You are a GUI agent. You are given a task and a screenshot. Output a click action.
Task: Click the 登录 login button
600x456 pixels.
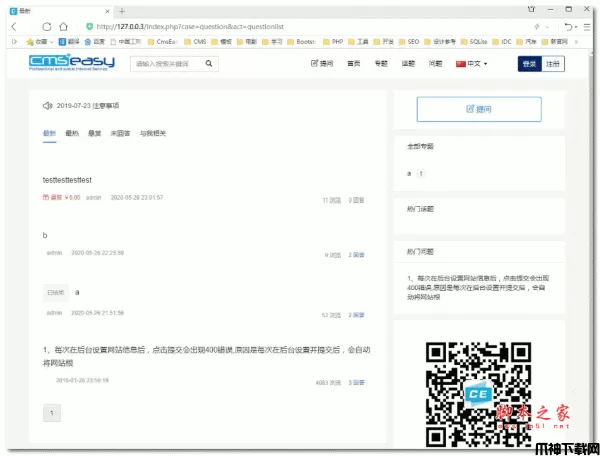[x=530, y=64]
